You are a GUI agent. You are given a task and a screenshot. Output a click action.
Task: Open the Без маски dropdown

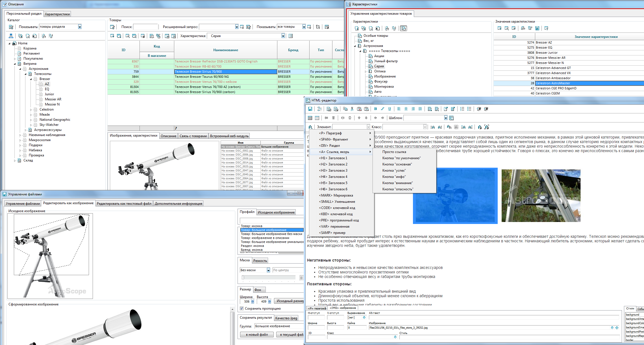268,270
